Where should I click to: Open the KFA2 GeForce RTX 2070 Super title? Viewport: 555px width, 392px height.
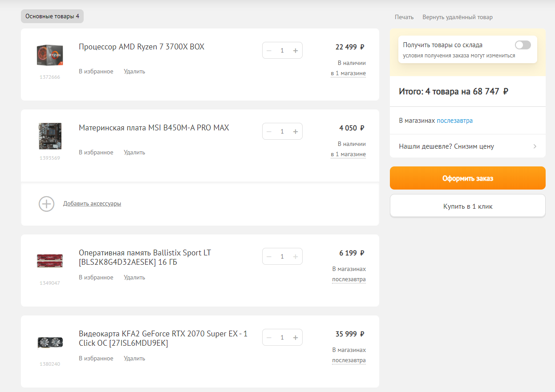(x=163, y=339)
